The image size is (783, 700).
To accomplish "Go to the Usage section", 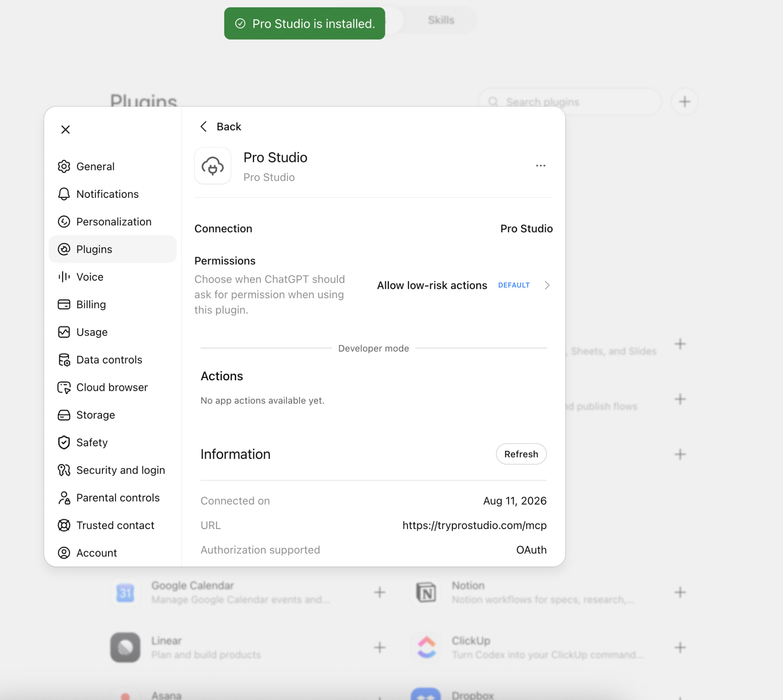I will [x=113, y=332].
